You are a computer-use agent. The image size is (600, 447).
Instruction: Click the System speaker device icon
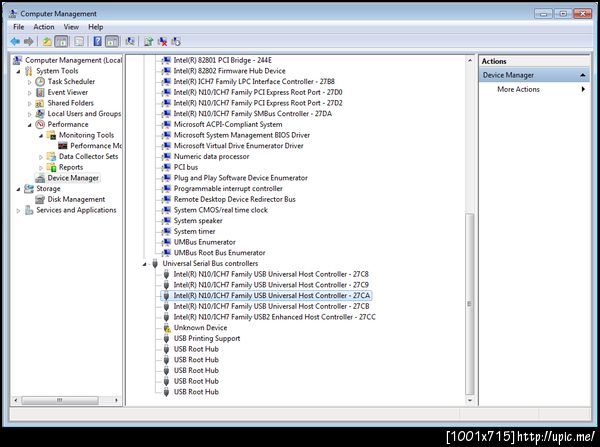click(x=166, y=221)
